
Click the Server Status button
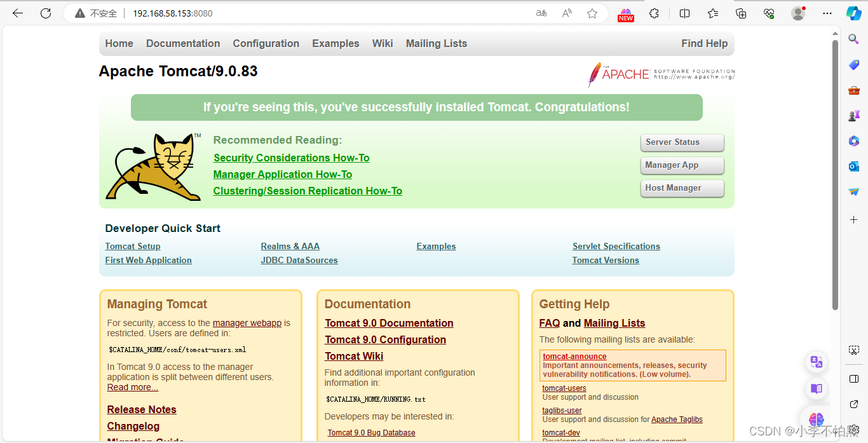[x=682, y=142]
